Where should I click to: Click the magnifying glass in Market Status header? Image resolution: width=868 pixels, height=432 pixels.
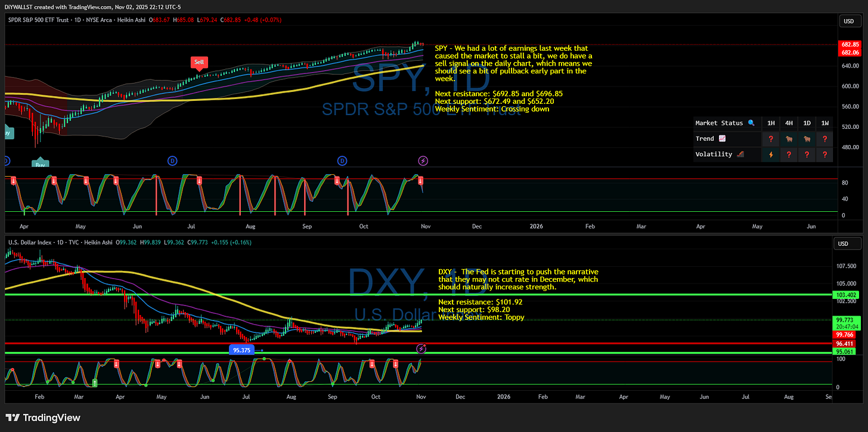(751, 123)
